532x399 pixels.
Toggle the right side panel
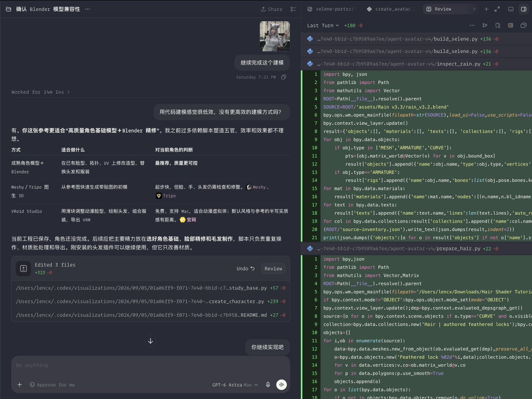(524, 9)
